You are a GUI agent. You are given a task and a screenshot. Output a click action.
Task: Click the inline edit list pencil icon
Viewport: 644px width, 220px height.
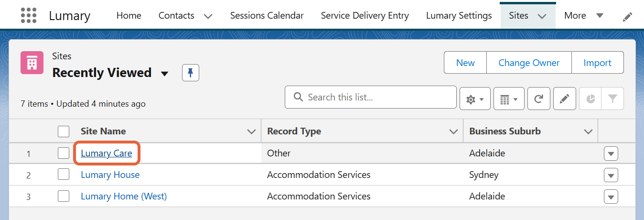pos(564,99)
